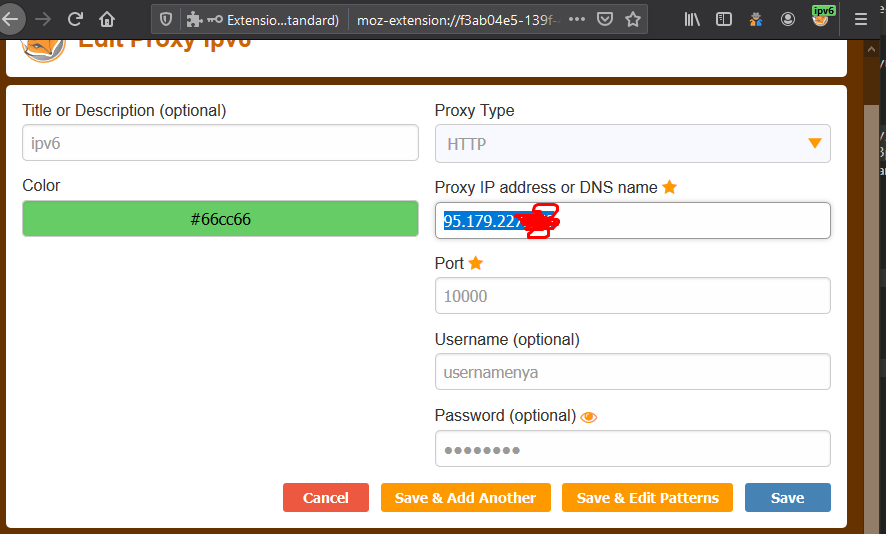Show the password with the eye icon
The width and height of the screenshot is (886, 534).
[x=589, y=417]
